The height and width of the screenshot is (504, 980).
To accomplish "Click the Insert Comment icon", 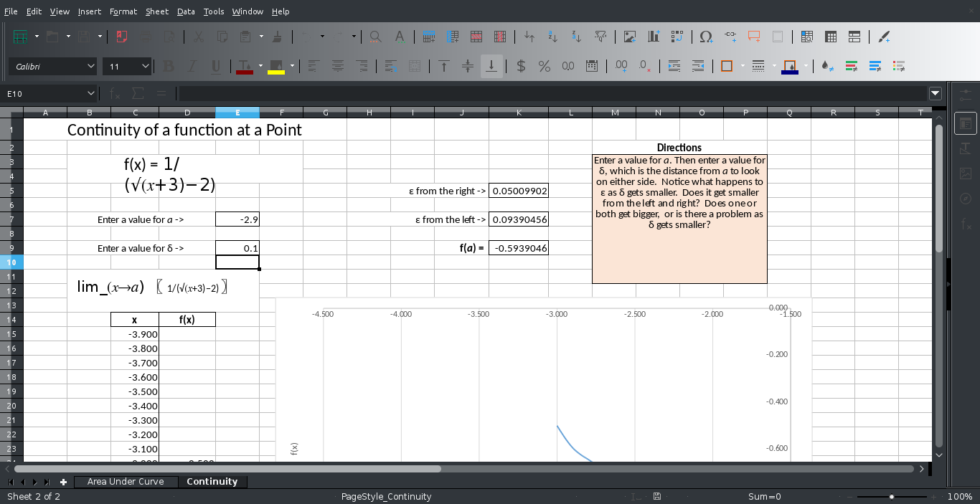I will click(x=754, y=37).
